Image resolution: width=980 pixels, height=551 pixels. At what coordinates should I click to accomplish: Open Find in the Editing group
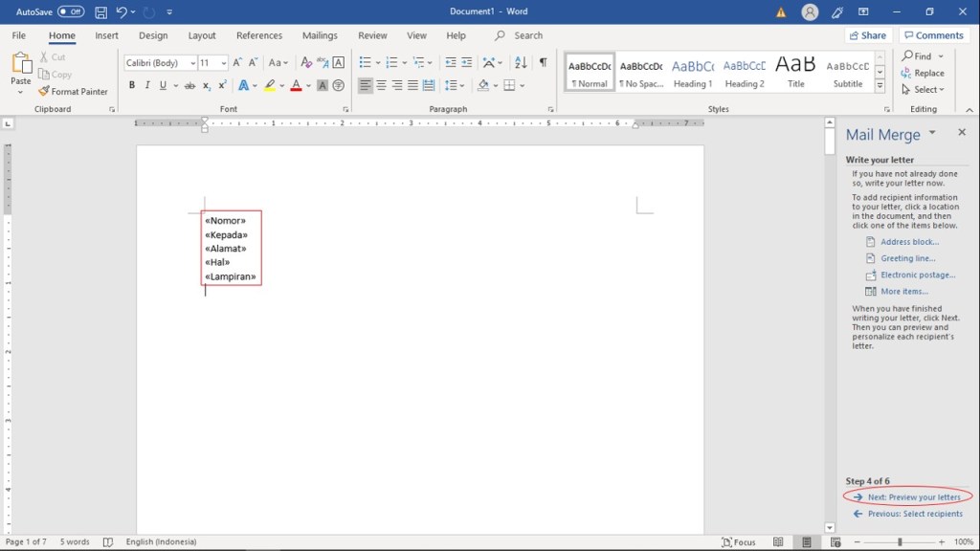click(x=916, y=56)
